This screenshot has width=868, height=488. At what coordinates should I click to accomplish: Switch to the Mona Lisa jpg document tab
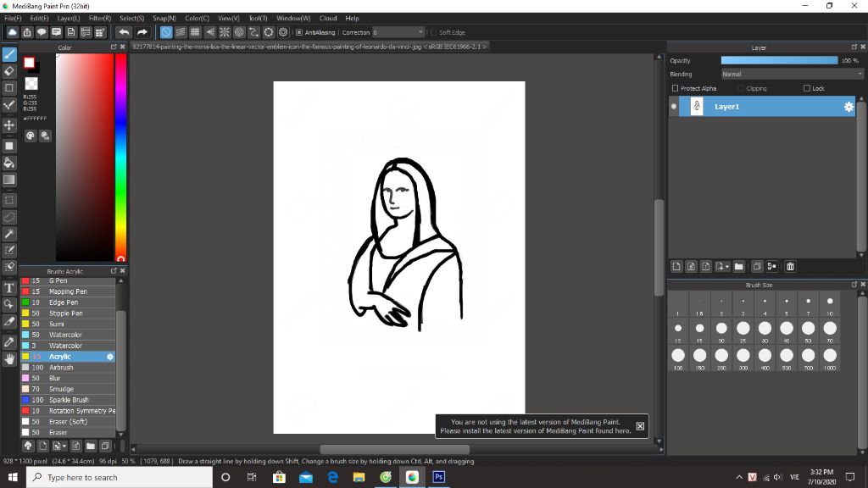coord(309,47)
